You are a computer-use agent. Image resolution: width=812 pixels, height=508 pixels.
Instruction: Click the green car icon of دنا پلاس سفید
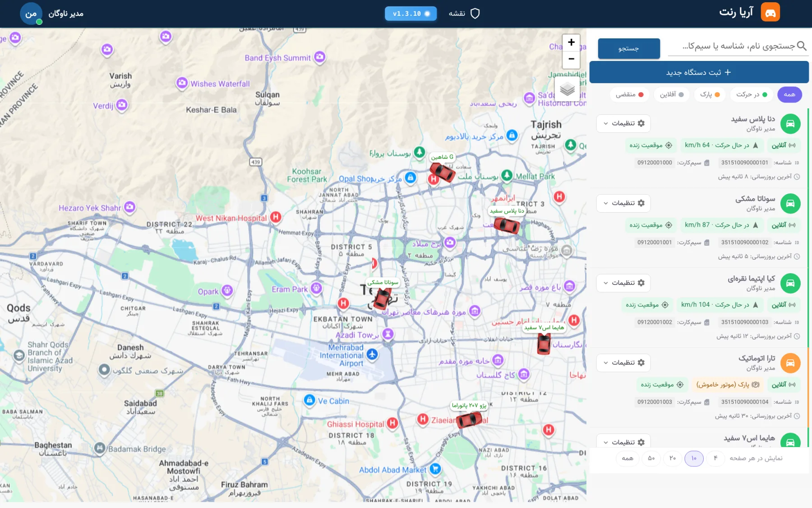(790, 123)
